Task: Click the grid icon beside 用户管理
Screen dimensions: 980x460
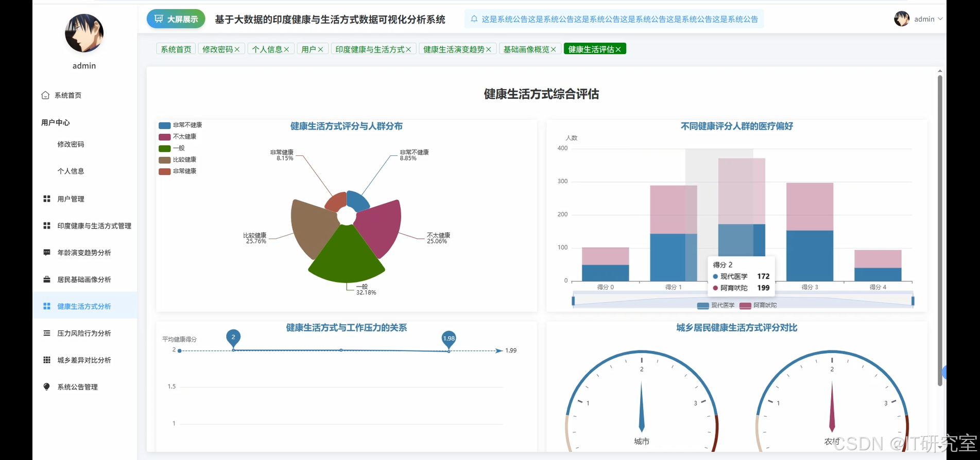Action: coord(47,199)
